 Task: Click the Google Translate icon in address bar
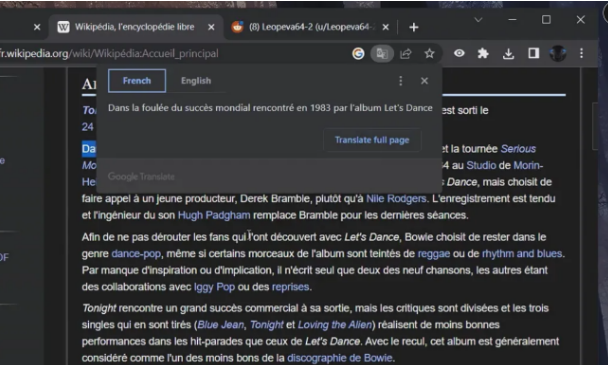pos(382,53)
